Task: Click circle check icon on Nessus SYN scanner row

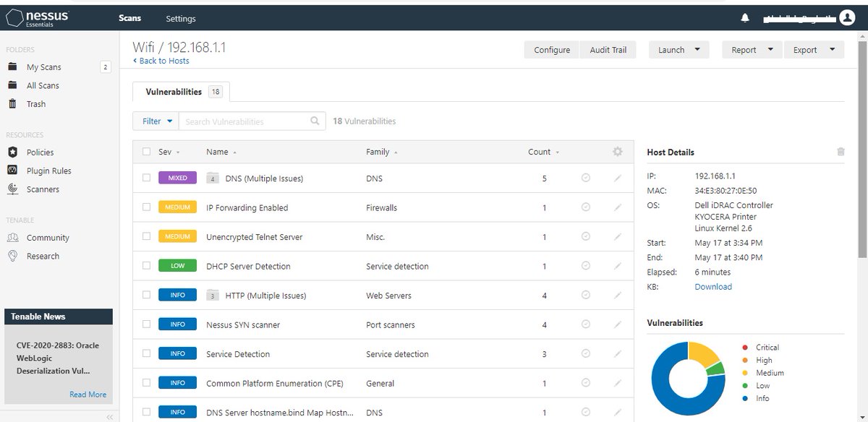Action: 586,324
